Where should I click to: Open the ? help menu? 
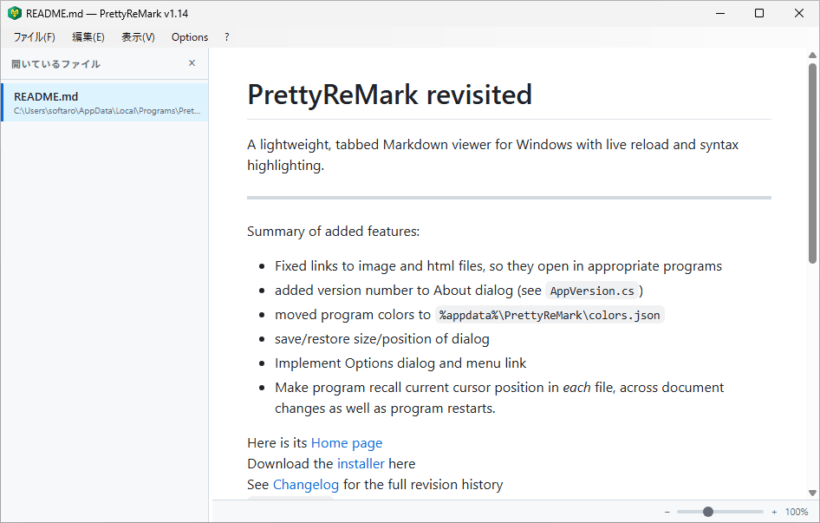pyautogui.click(x=226, y=37)
